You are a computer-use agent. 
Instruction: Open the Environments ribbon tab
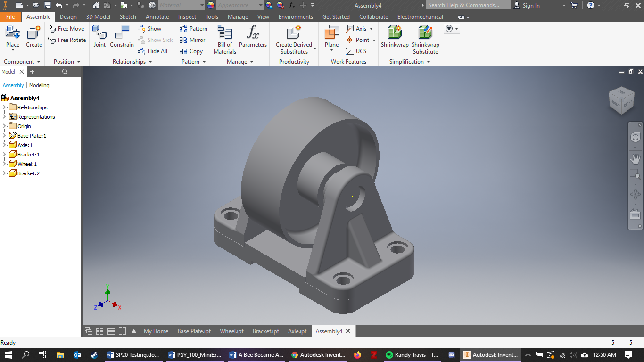pyautogui.click(x=296, y=17)
